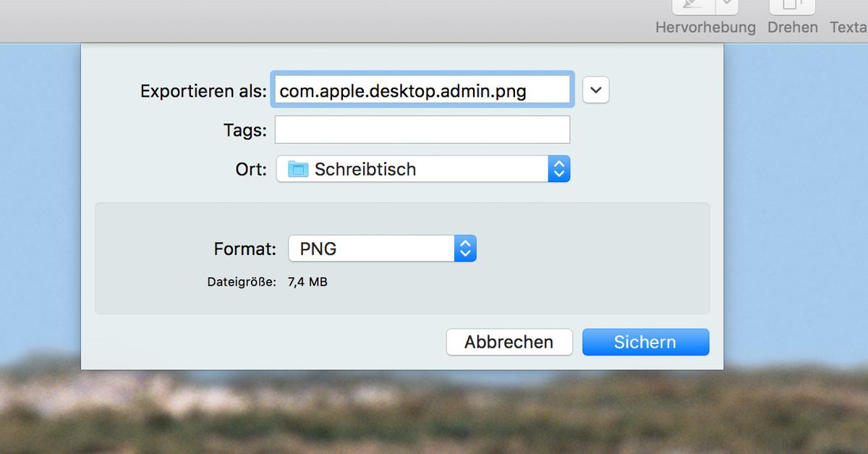Click the Drehen rotate toolbar icon
The width and height of the screenshot is (868, 454).
792,6
